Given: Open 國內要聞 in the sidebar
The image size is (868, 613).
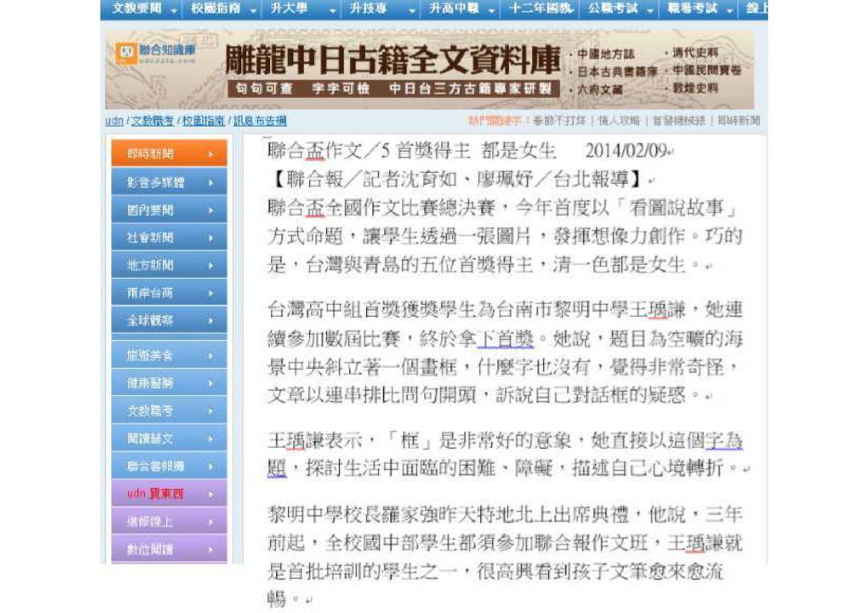Looking at the screenshot, I should [x=169, y=210].
